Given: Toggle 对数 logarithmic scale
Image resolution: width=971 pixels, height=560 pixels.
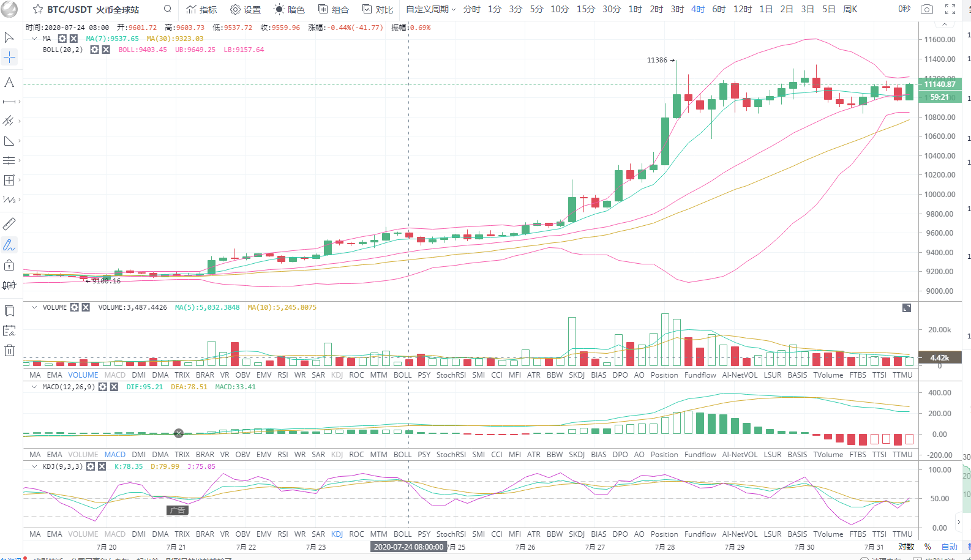Looking at the screenshot, I should 906,547.
